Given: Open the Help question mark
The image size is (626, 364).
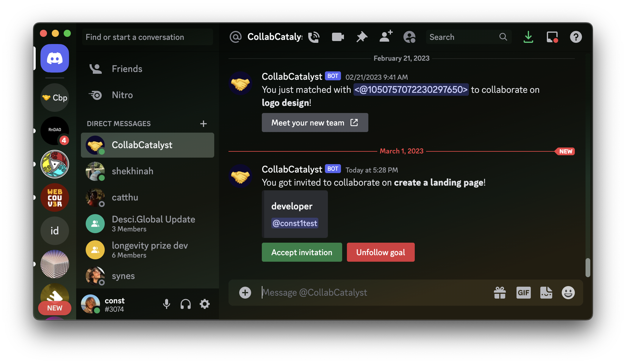Looking at the screenshot, I should point(576,37).
